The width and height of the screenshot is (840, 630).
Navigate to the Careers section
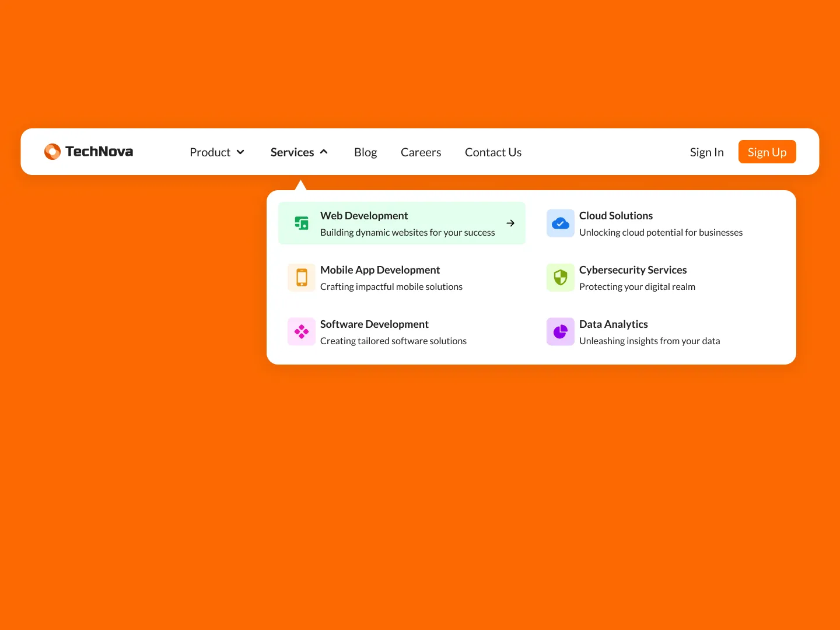pyautogui.click(x=421, y=152)
